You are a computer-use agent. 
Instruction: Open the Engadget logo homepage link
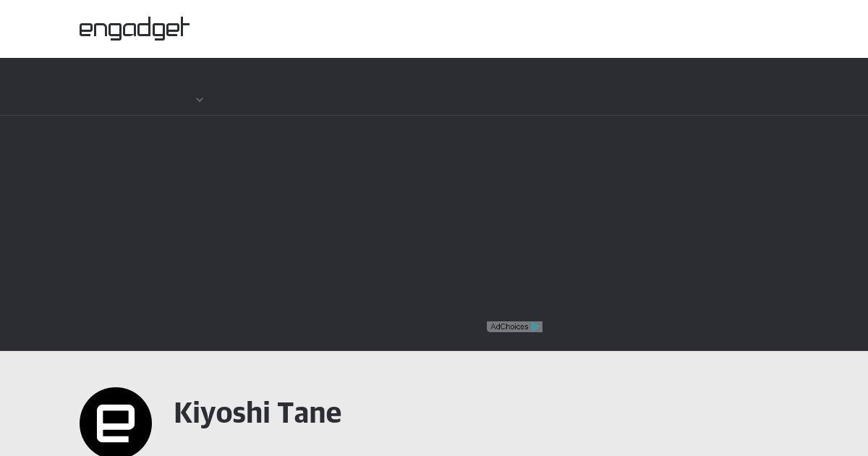(x=135, y=29)
